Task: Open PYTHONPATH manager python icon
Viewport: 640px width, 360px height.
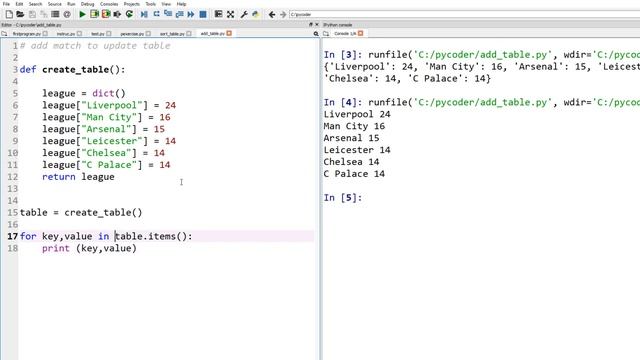Action: (256, 14)
